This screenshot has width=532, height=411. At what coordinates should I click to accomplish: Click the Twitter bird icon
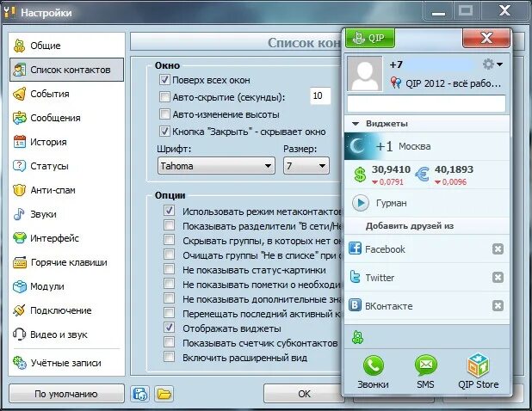(355, 277)
